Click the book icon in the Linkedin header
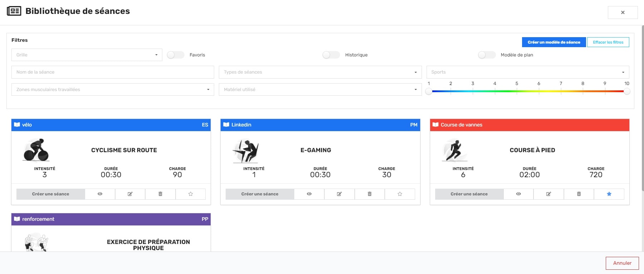The image size is (644, 274). click(226, 125)
